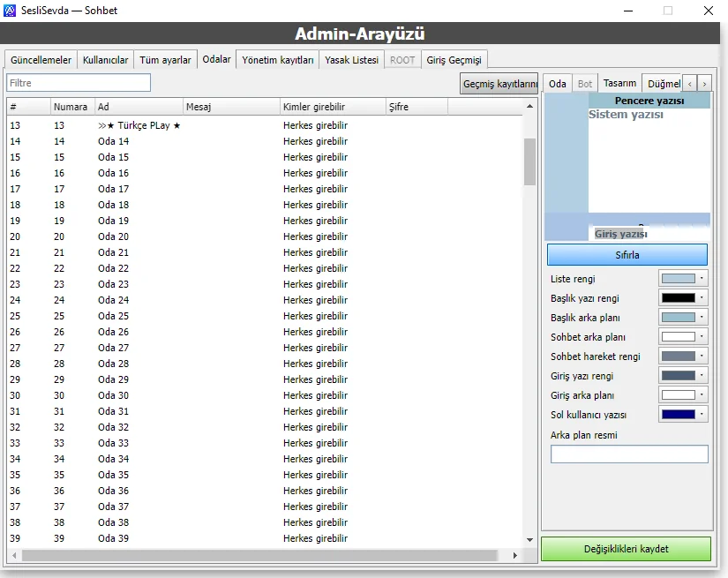Image resolution: width=728 pixels, height=578 pixels.
Task: Select the Oda 39 row
Action: pos(265,538)
